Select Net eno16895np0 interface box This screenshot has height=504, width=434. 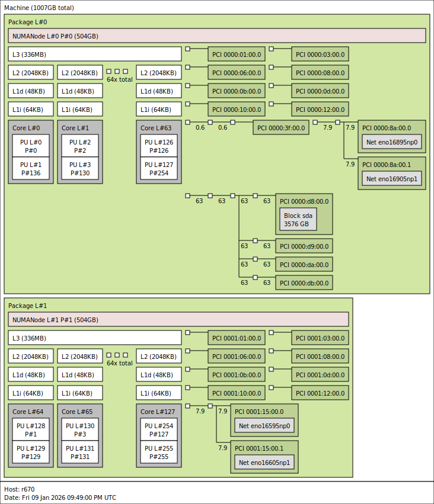tap(391, 142)
